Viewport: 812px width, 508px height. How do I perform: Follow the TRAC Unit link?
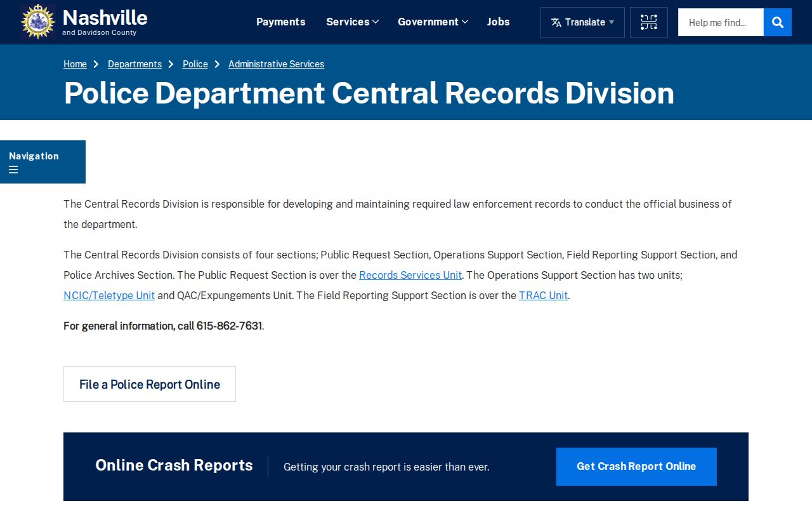pos(543,295)
